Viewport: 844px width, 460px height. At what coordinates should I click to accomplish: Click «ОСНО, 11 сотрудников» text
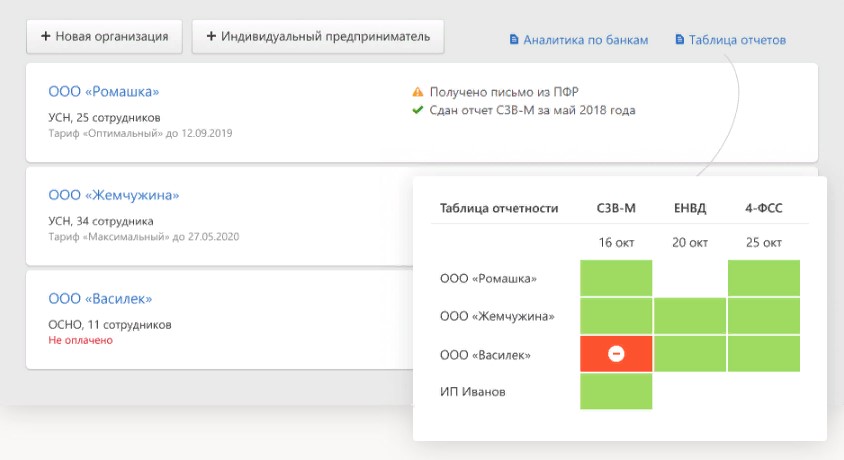click(110, 324)
